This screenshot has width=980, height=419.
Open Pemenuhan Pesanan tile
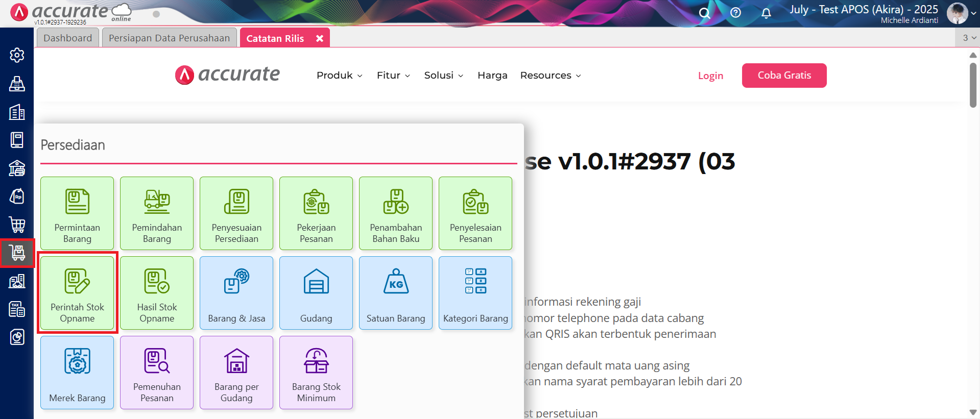157,373
